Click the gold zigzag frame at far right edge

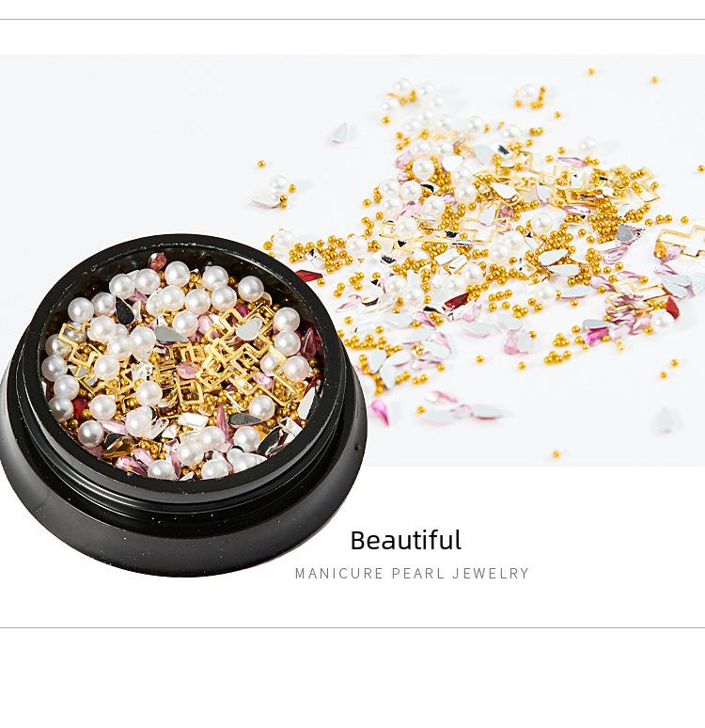[x=680, y=241]
